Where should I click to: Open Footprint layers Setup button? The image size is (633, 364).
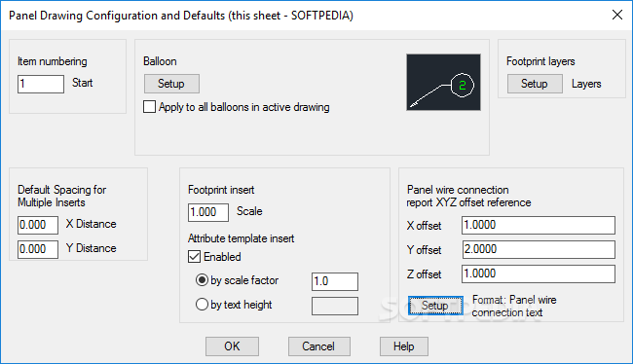tap(535, 84)
